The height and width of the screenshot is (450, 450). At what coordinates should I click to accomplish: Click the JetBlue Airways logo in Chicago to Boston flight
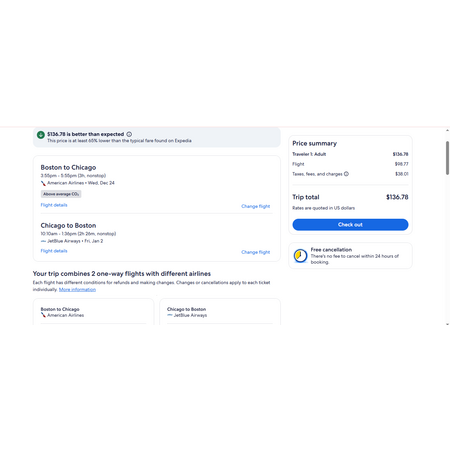click(x=43, y=241)
